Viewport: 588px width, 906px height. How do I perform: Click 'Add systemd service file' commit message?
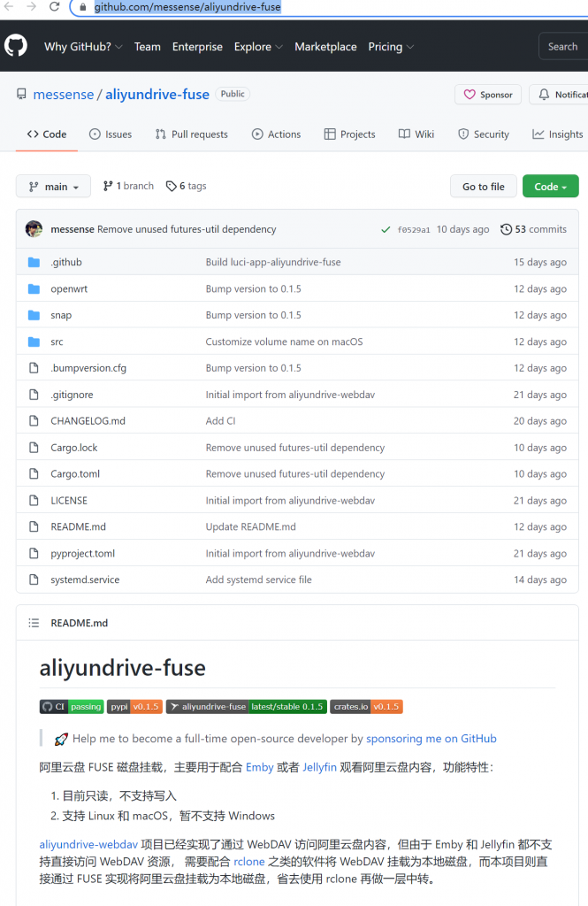(259, 580)
